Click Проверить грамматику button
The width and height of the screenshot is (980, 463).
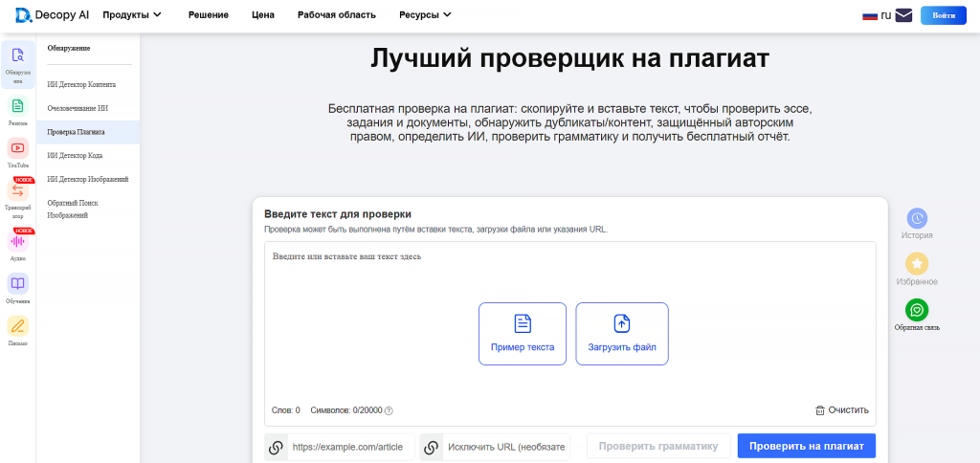pyautogui.click(x=658, y=446)
